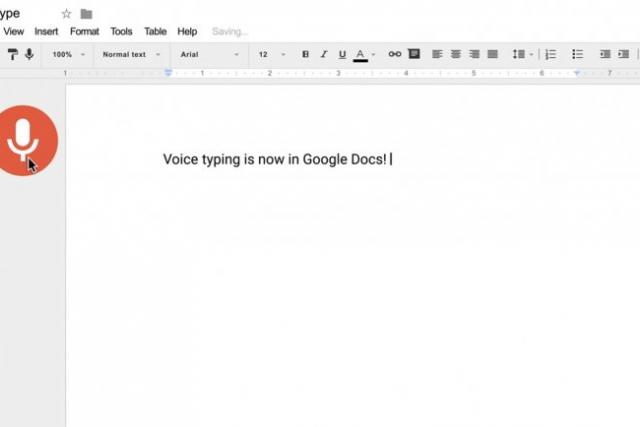Open the View menu
Image resolution: width=640 pixels, height=427 pixels.
click(13, 31)
